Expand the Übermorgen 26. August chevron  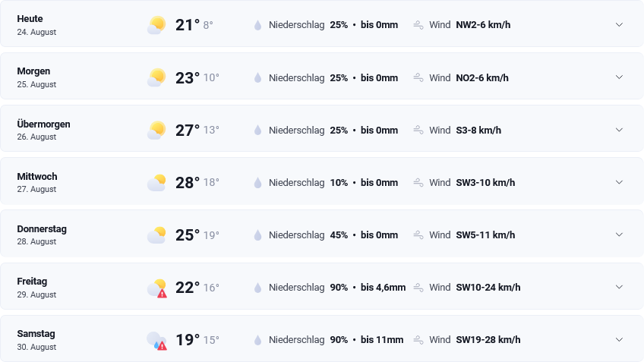619,130
